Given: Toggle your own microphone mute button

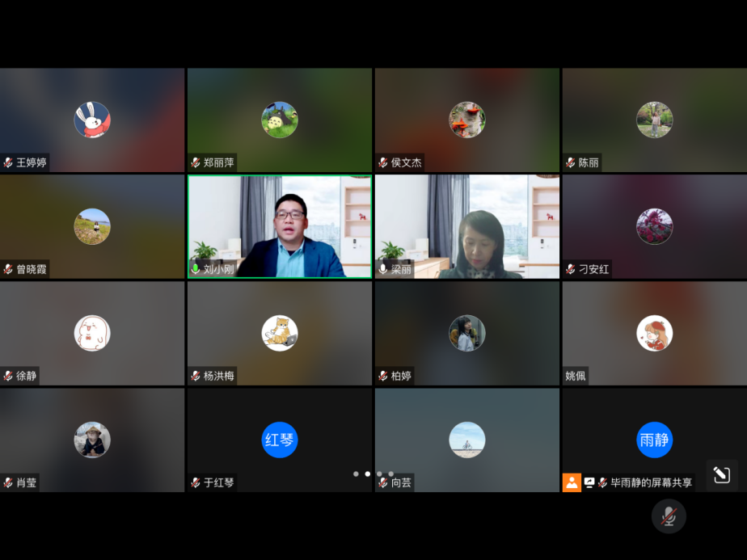Looking at the screenshot, I should point(669,516).
